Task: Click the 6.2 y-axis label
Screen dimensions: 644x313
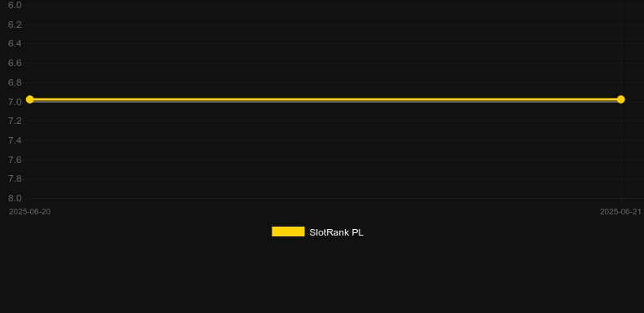Action: 15,24
